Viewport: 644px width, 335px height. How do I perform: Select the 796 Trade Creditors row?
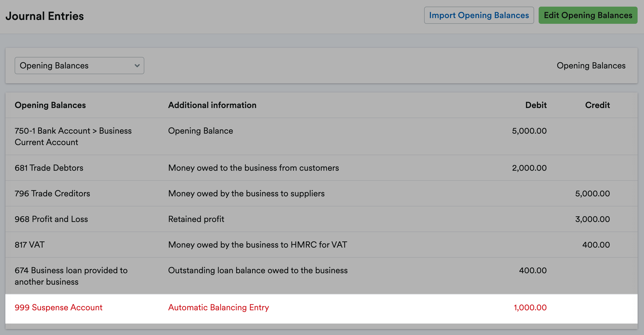[x=52, y=193]
